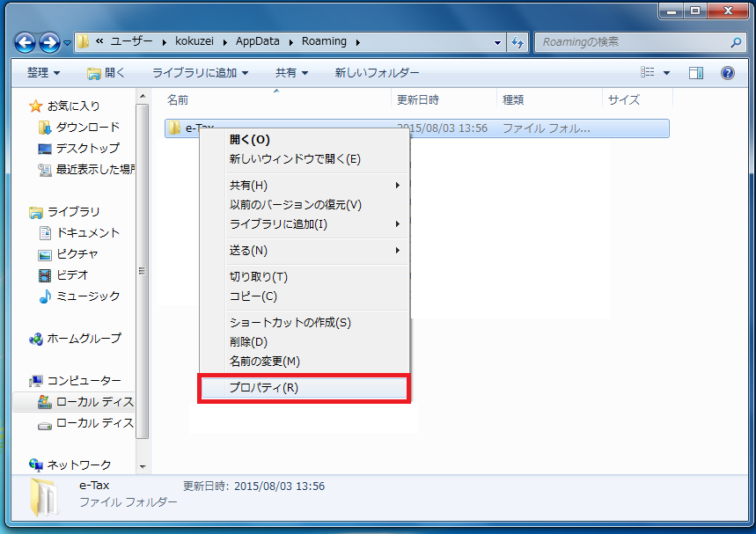Click navigation pane scrollbar up arrow
This screenshot has width=756, height=534.
click(x=143, y=97)
